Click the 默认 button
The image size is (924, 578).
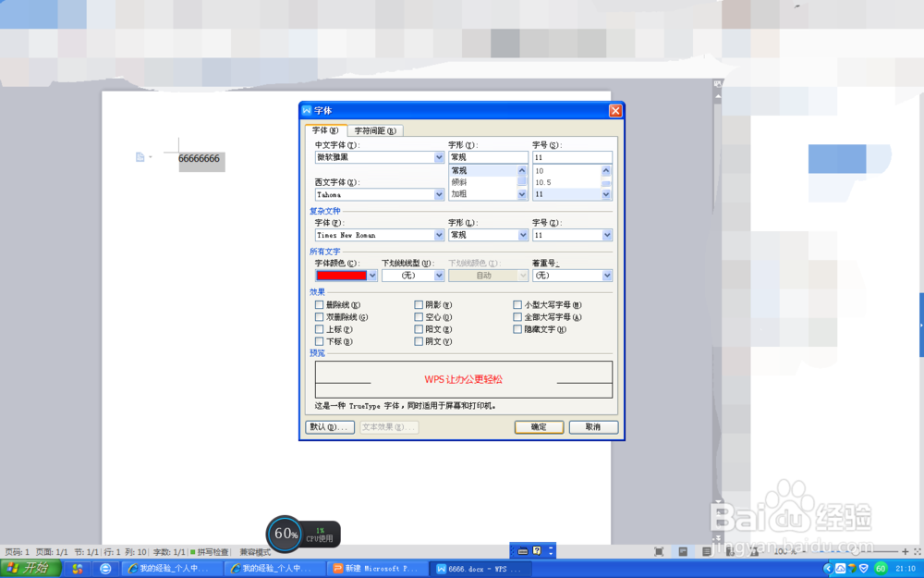pyautogui.click(x=330, y=427)
